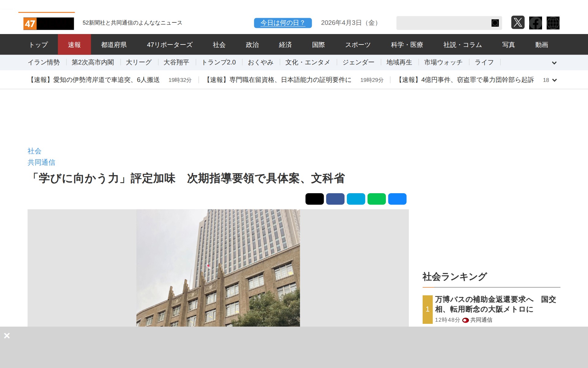Share article with black X button
Image resolution: width=588 pixels, height=368 pixels.
[x=314, y=199]
